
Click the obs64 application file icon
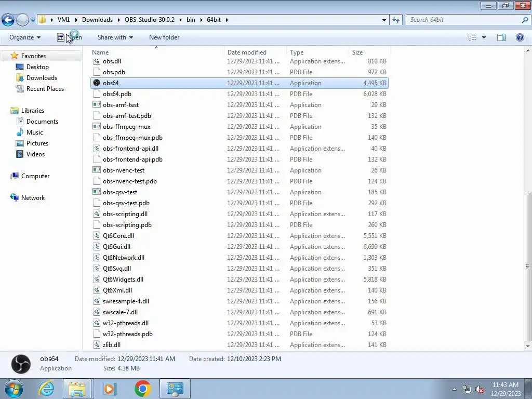[x=96, y=83]
